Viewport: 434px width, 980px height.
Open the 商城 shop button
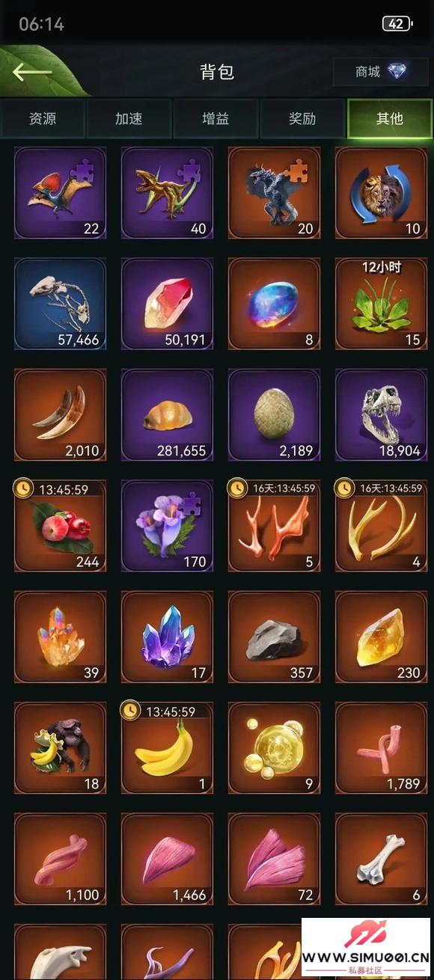381,72
